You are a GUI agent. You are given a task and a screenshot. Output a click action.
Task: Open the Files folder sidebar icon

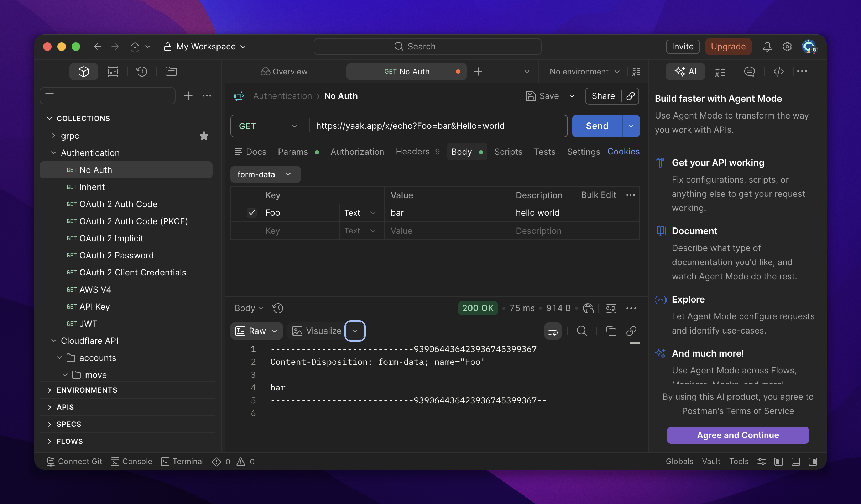[171, 72]
